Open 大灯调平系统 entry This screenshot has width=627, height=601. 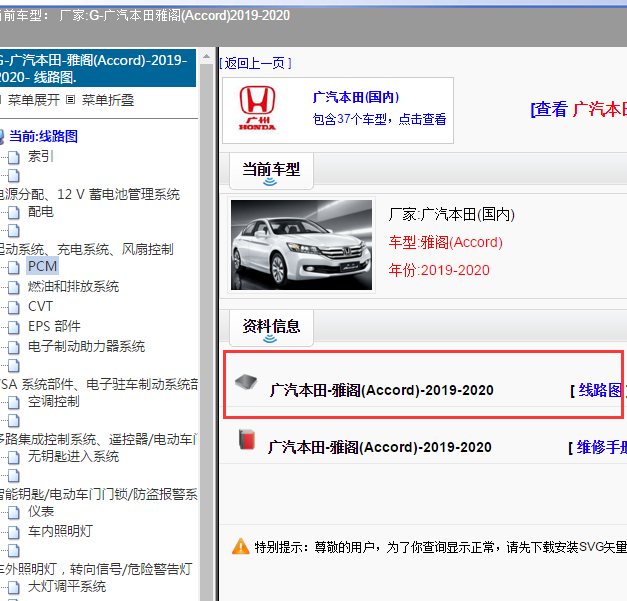(x=67, y=586)
